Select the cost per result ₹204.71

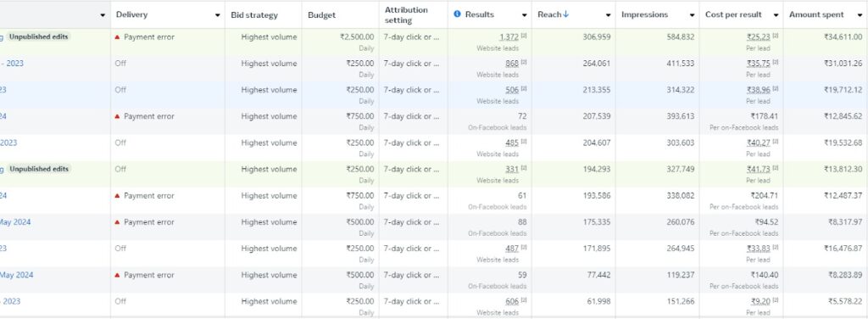(765, 195)
